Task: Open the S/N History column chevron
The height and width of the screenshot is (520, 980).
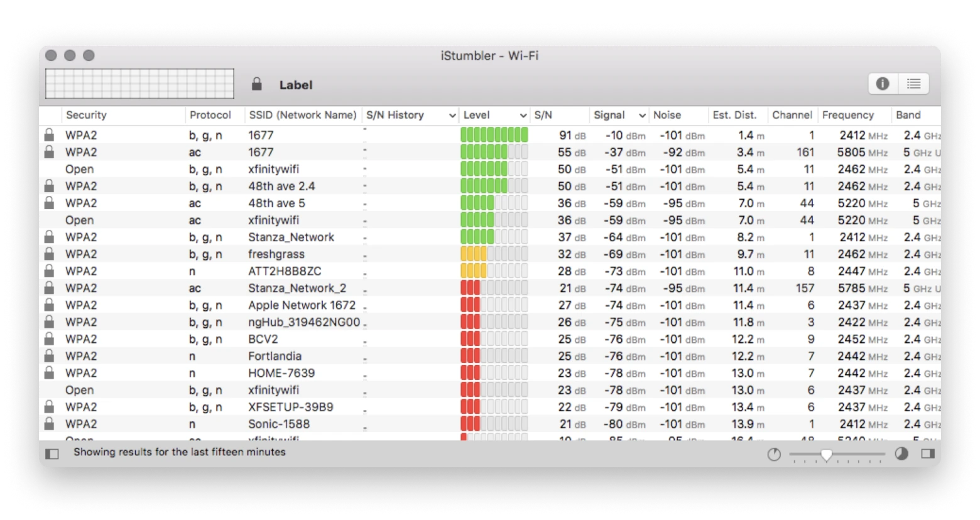Action: pos(452,116)
